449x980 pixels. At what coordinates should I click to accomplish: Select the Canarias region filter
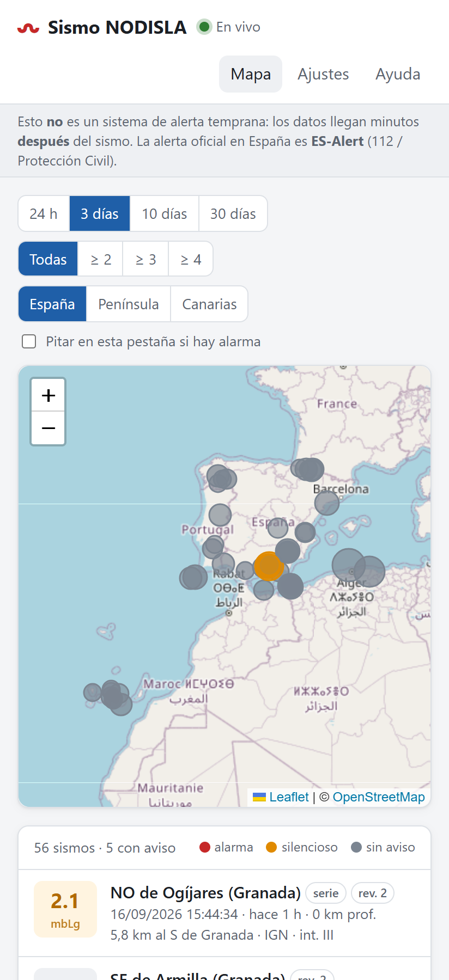(x=209, y=304)
